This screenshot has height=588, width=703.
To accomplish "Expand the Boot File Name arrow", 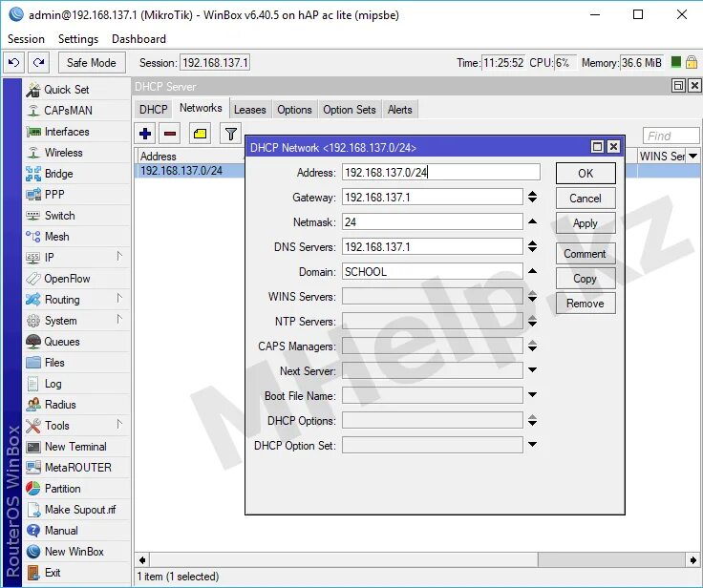I will click(x=532, y=395).
